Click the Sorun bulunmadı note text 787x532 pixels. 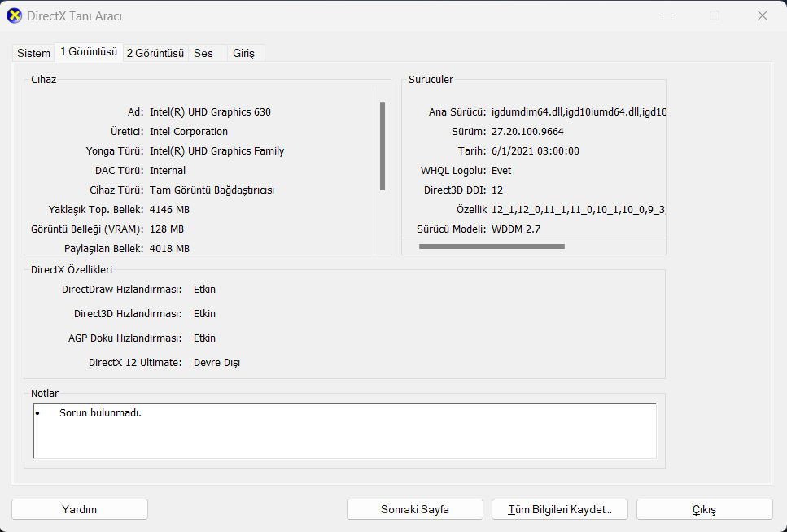(100, 413)
